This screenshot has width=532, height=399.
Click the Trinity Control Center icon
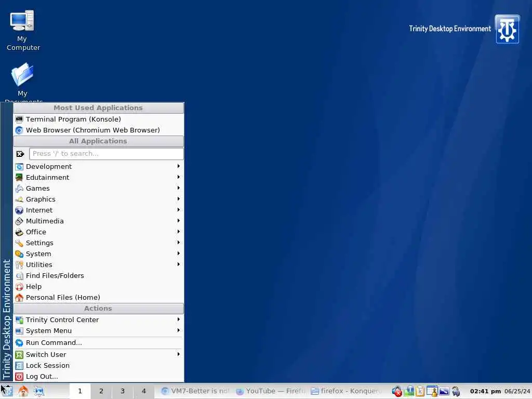(19, 320)
